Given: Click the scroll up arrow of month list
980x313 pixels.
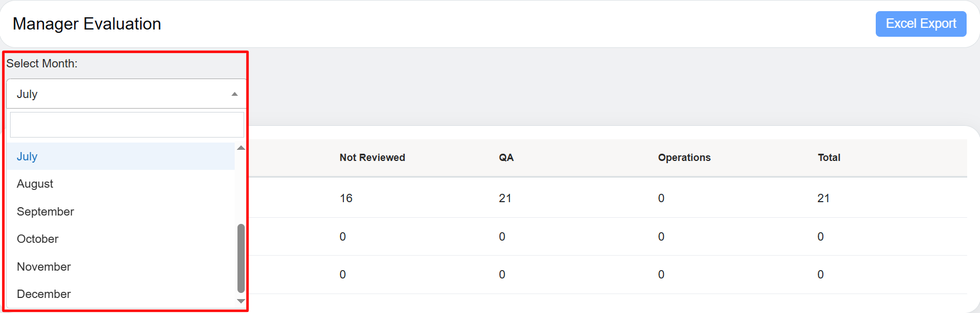Looking at the screenshot, I should [241, 148].
